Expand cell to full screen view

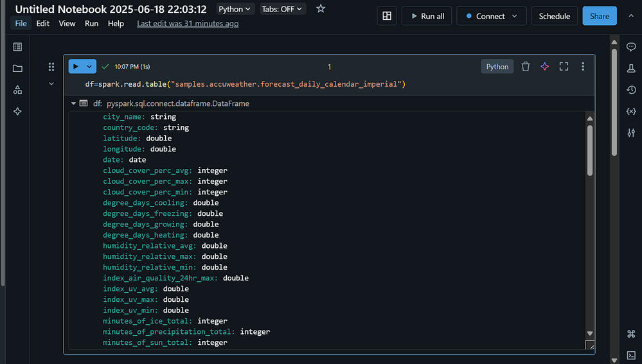click(x=564, y=67)
